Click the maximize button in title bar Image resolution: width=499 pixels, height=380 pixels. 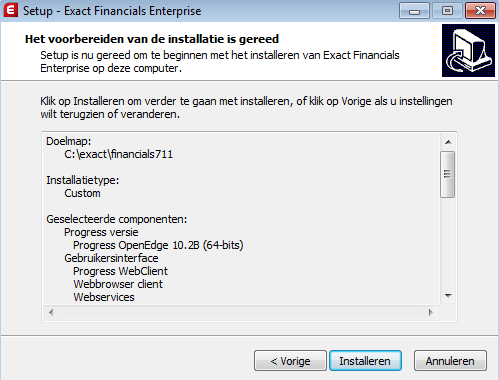447,11
